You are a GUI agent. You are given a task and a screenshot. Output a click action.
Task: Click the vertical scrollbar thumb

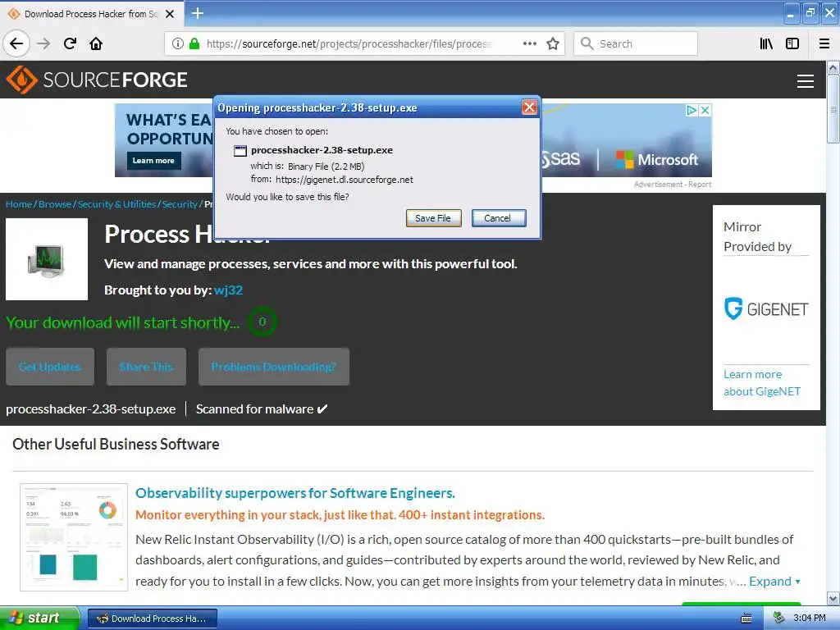point(833,109)
